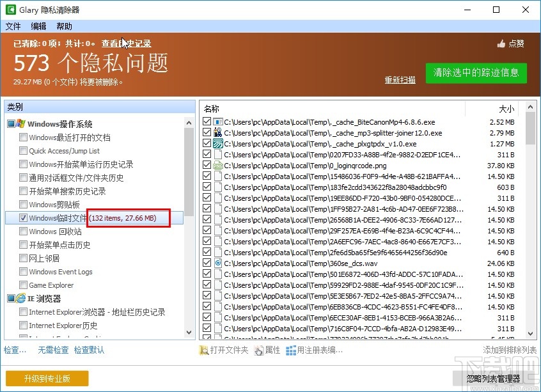Screen dimensions: 541x392
Task: Click file list scroll-up arrow
Action: [530, 107]
